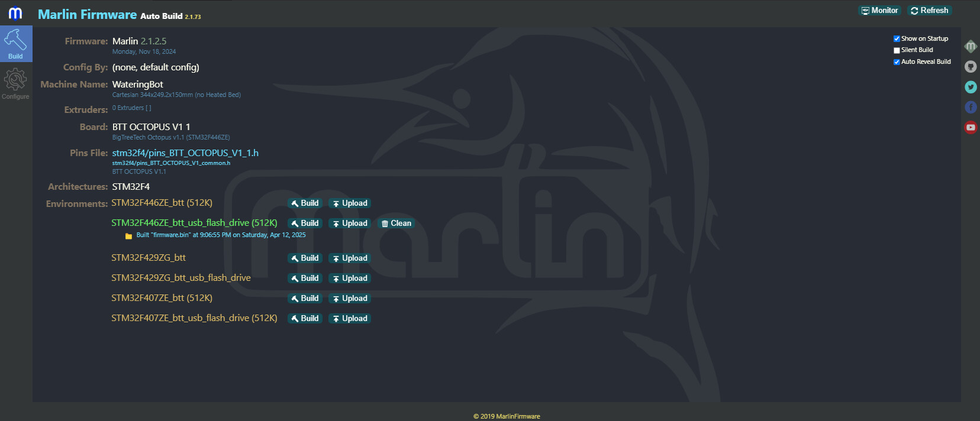The image size is (980, 421).
Task: Click the (none, default config) text
Action: pyautogui.click(x=156, y=67)
